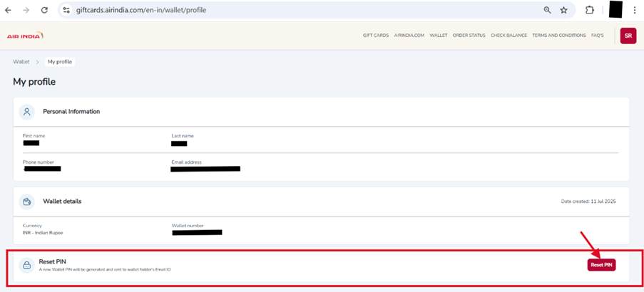Open Chrome's three-dot menu

point(634,10)
